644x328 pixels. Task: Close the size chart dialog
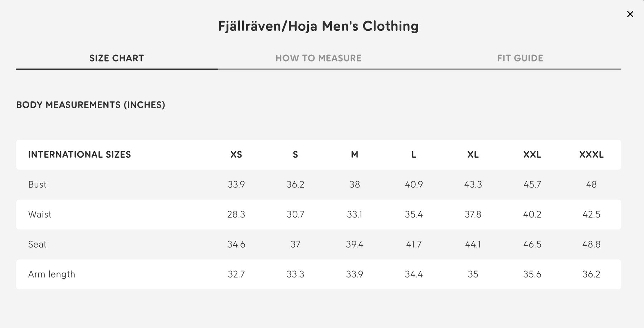(x=630, y=14)
